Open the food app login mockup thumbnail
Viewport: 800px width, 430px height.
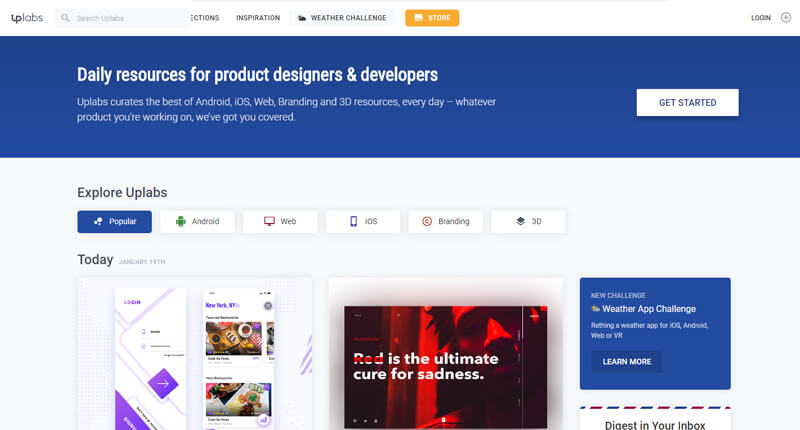point(194,354)
